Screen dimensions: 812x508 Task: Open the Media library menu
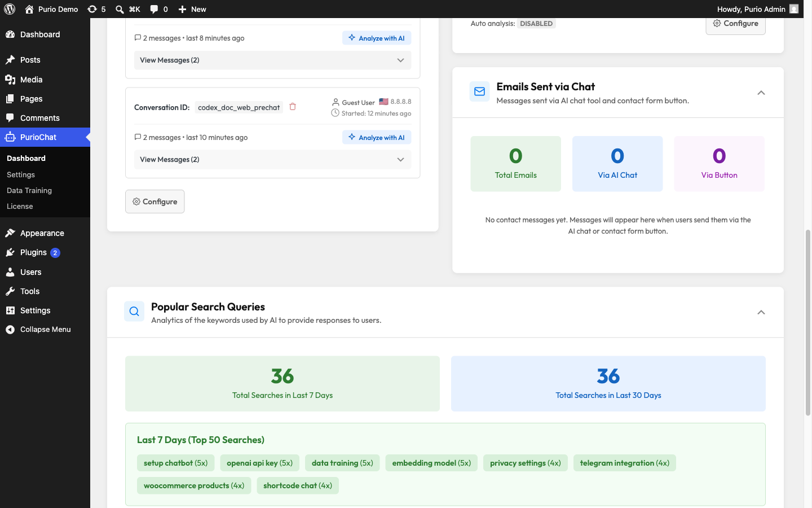(x=45, y=80)
